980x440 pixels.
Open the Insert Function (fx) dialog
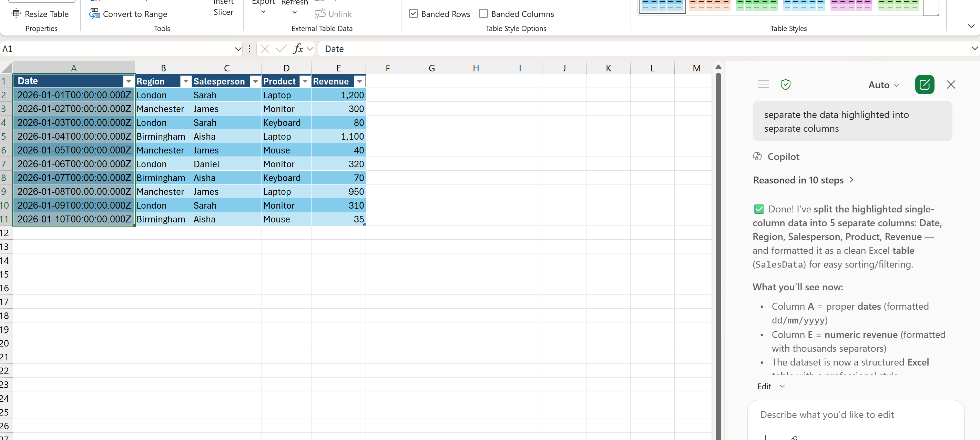(299, 49)
